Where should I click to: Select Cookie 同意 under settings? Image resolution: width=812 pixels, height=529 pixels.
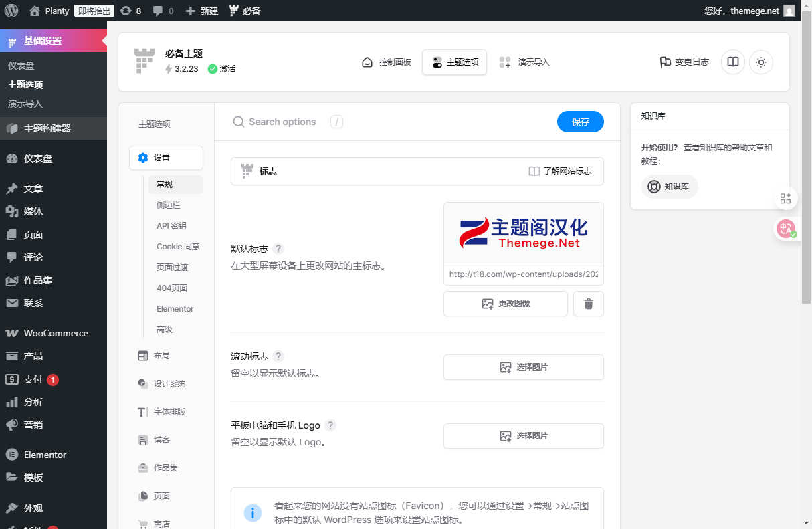(178, 247)
